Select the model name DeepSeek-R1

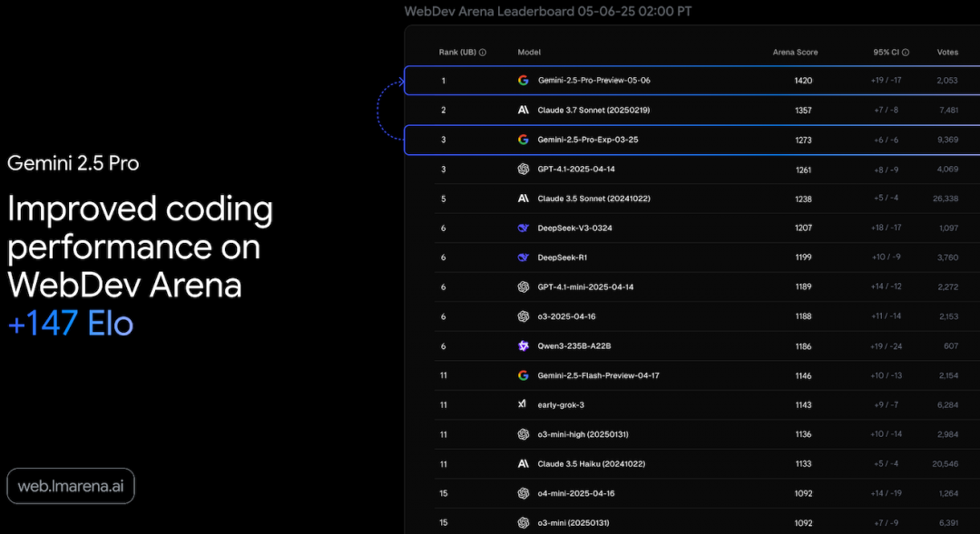click(x=563, y=257)
